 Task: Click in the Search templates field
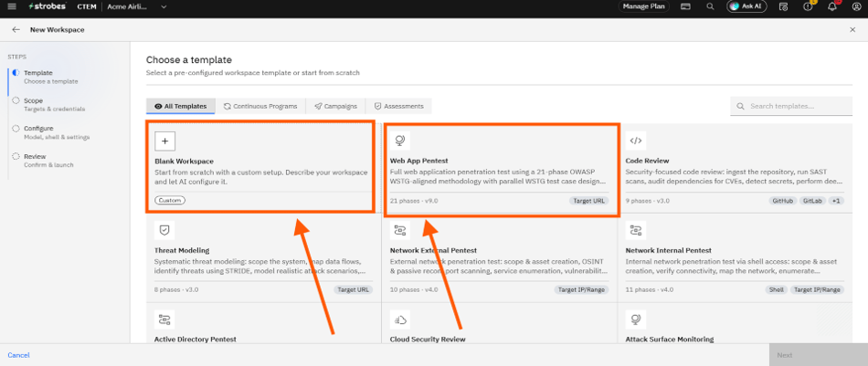791,106
